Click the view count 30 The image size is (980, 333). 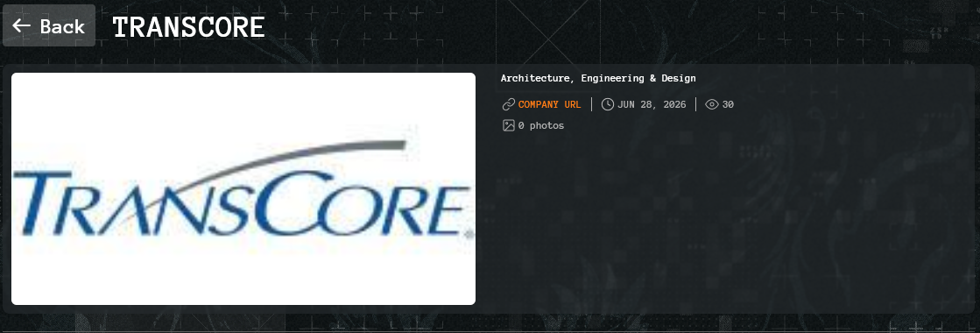point(728,104)
